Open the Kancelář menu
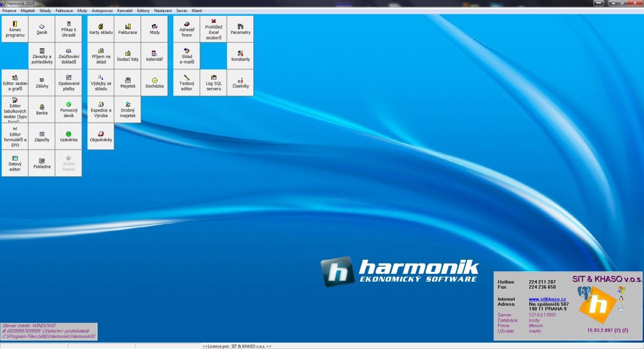 125,10
